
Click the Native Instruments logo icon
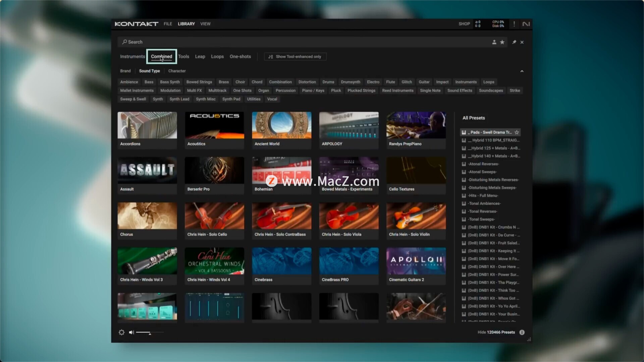pyautogui.click(x=526, y=24)
